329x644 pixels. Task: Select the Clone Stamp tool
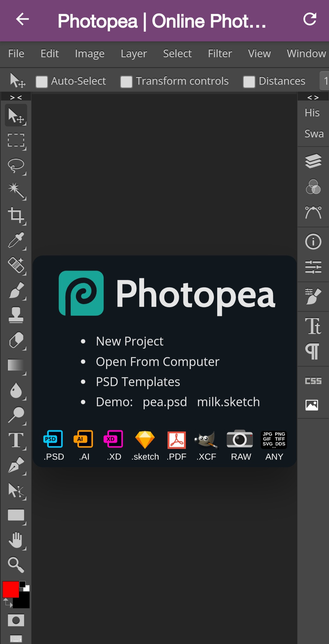(x=16, y=315)
